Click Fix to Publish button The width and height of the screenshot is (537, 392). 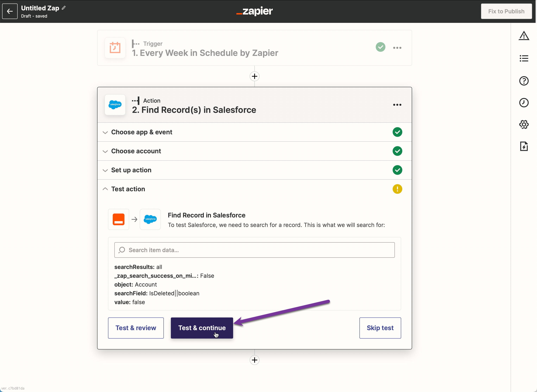pos(506,11)
